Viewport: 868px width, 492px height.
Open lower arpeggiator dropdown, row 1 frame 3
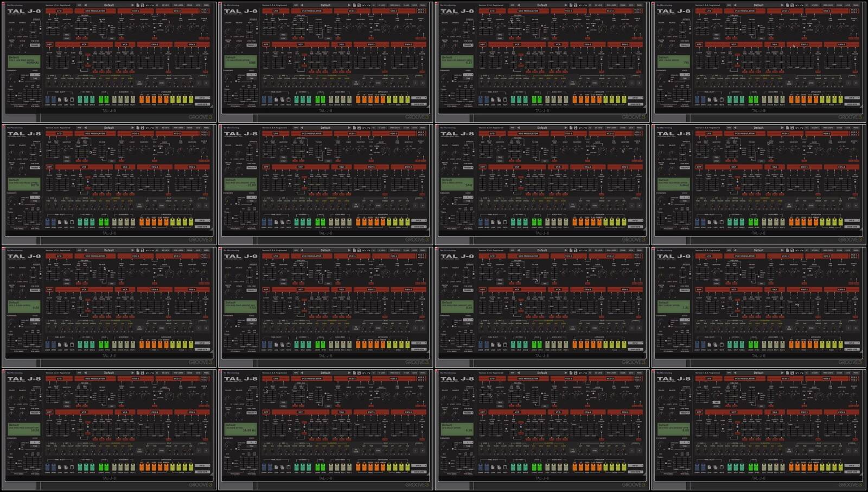tap(636, 104)
